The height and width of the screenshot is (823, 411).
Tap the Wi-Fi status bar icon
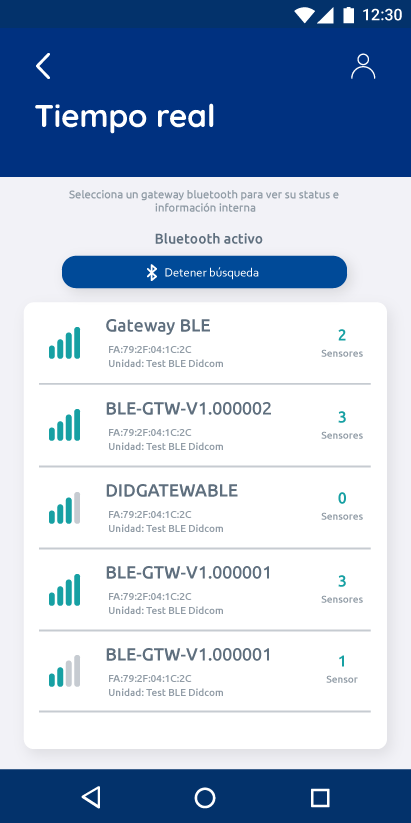[x=304, y=15]
